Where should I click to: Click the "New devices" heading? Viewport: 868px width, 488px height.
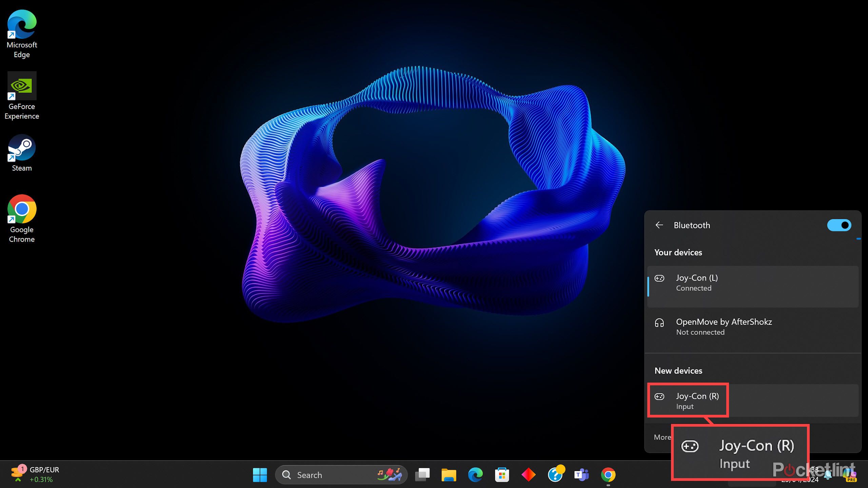pos(678,371)
